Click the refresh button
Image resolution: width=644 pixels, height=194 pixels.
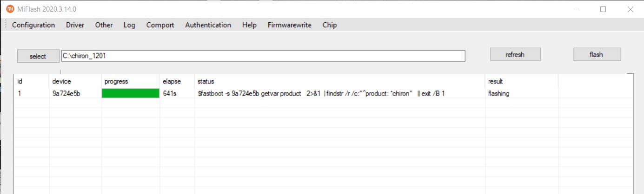pos(515,54)
